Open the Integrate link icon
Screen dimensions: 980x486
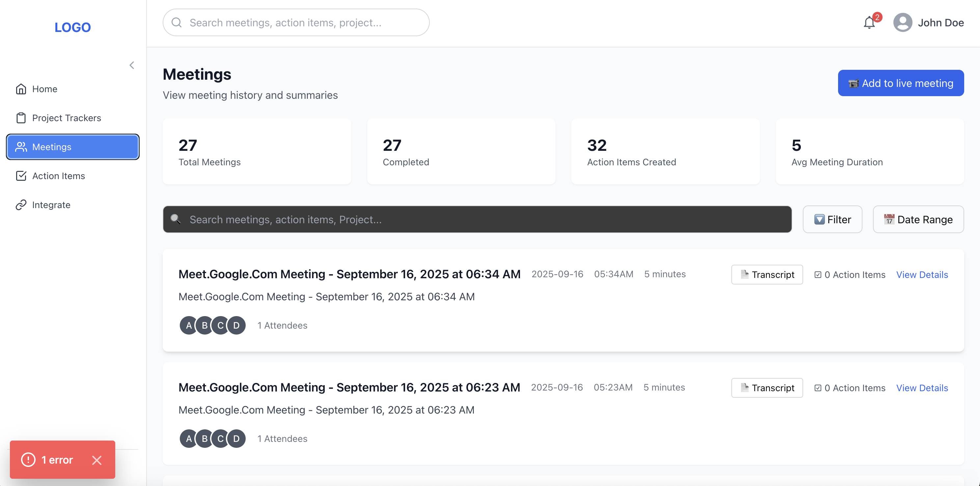click(x=21, y=205)
